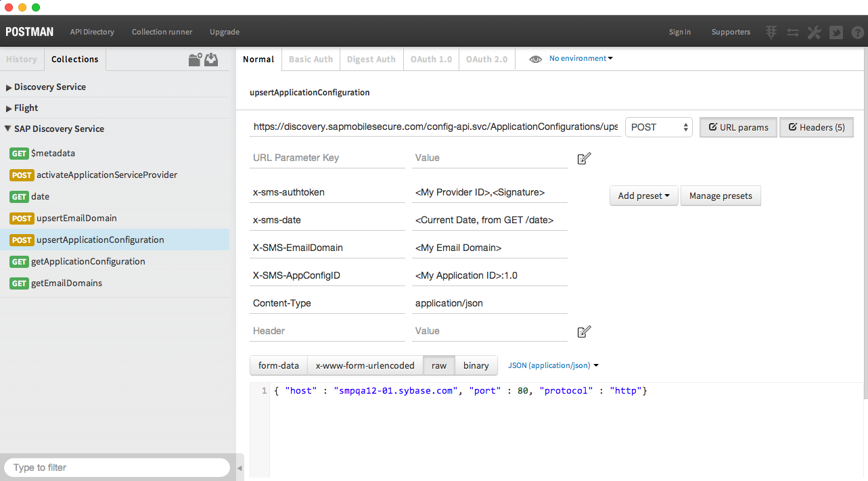Switch to the History tab
This screenshot has width=868, height=481.
[22, 60]
